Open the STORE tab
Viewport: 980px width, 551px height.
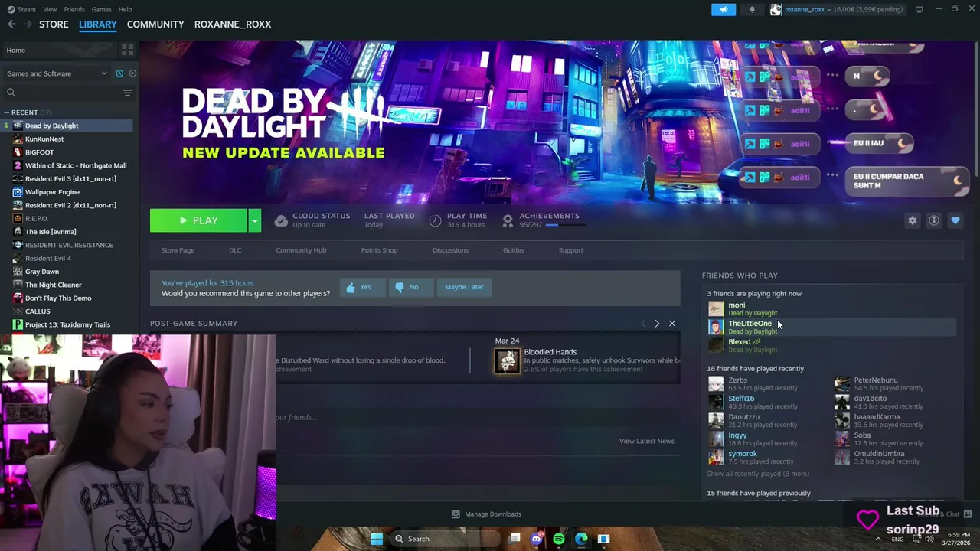54,24
